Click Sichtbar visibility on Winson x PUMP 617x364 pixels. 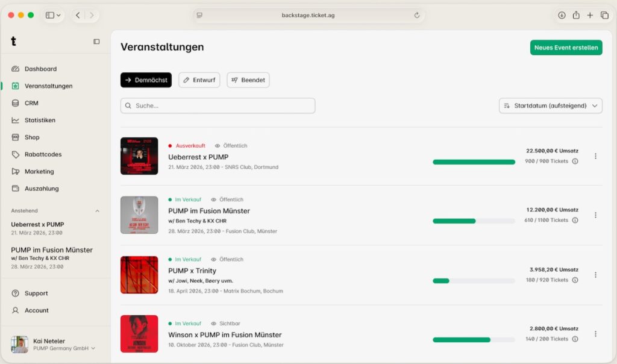[226, 324]
